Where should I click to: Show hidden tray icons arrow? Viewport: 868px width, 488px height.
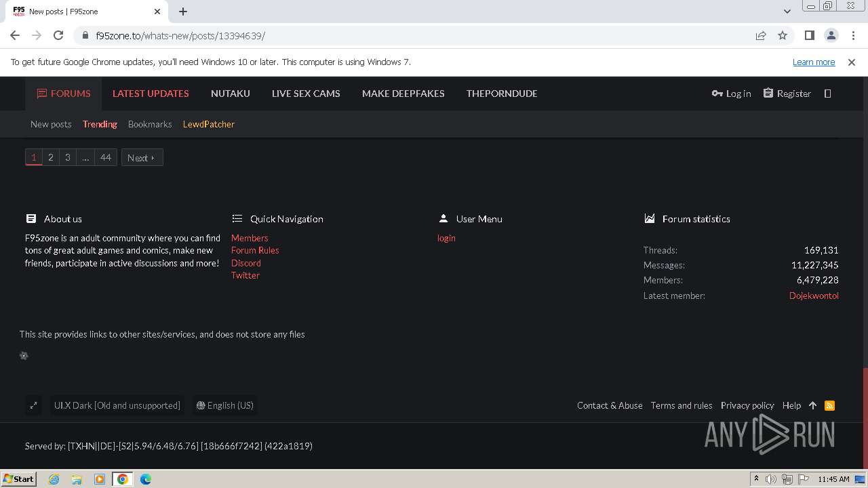pos(756,479)
